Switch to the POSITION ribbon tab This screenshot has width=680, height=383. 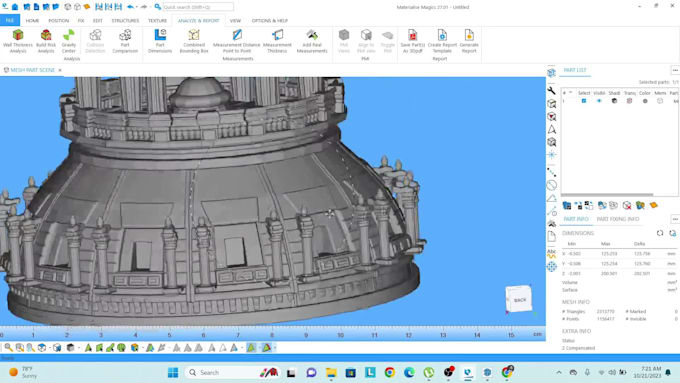point(59,20)
